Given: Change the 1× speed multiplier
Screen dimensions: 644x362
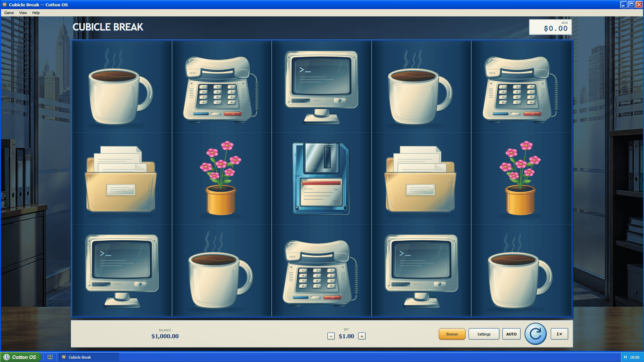Looking at the screenshot, I should [559, 334].
